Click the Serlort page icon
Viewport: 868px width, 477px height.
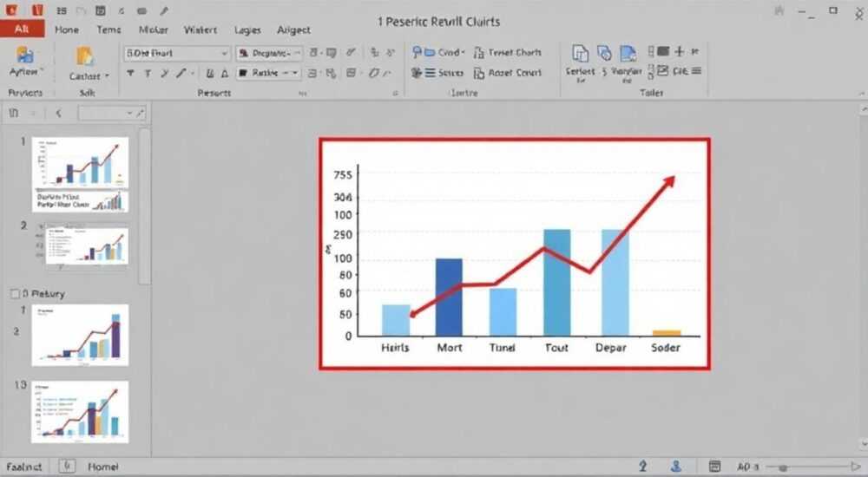coord(580,54)
